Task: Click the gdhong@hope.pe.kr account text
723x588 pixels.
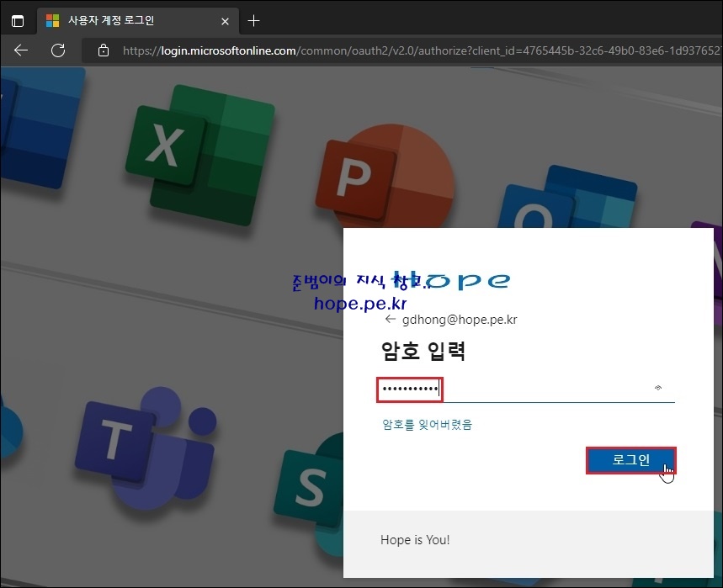Action: [460, 320]
